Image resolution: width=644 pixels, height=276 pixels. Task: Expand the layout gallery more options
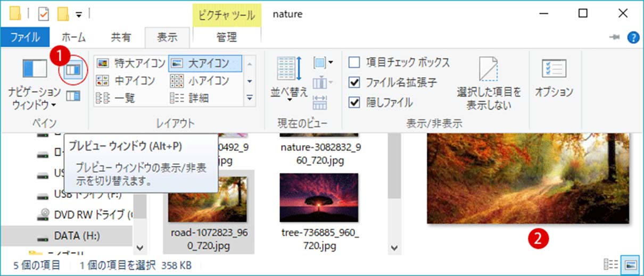click(x=250, y=97)
